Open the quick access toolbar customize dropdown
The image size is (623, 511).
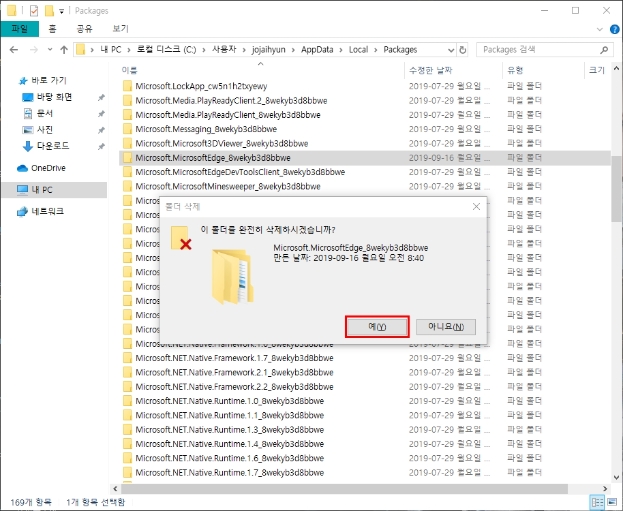[62, 11]
